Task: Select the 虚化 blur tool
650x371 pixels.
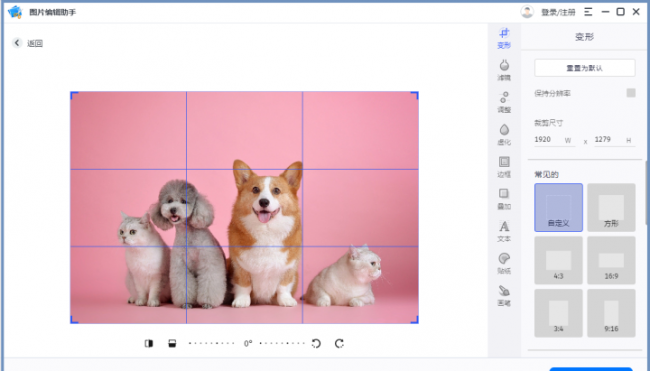Action: [504, 135]
